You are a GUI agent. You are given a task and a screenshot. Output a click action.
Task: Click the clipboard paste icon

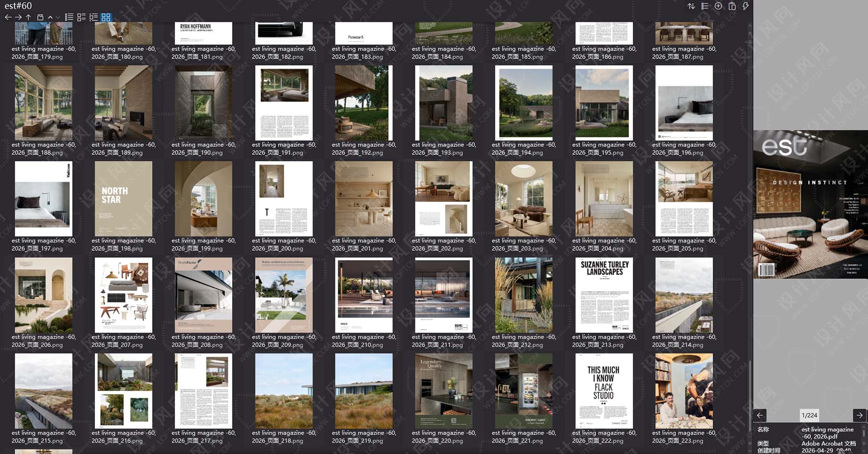click(732, 6)
